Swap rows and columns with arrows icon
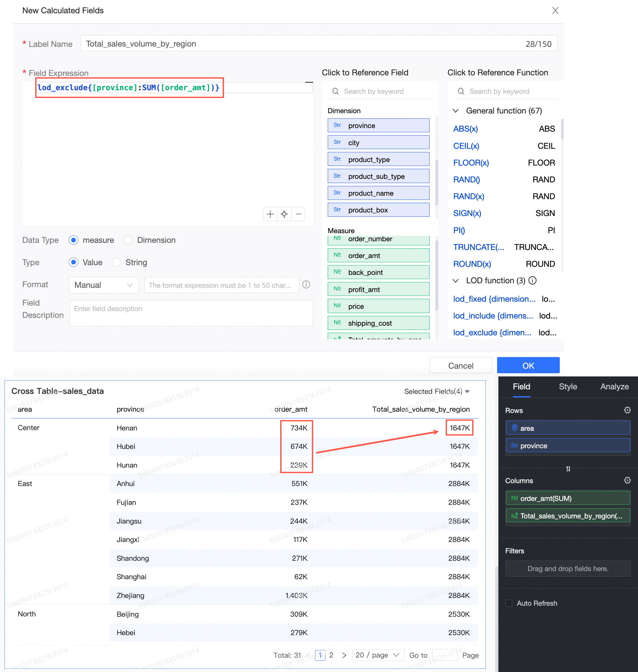The image size is (638, 672). pyautogui.click(x=568, y=469)
